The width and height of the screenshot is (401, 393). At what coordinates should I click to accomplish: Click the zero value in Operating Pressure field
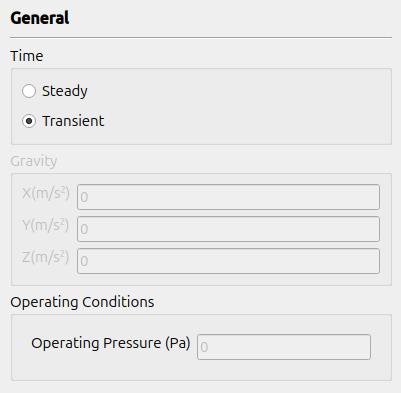204,347
